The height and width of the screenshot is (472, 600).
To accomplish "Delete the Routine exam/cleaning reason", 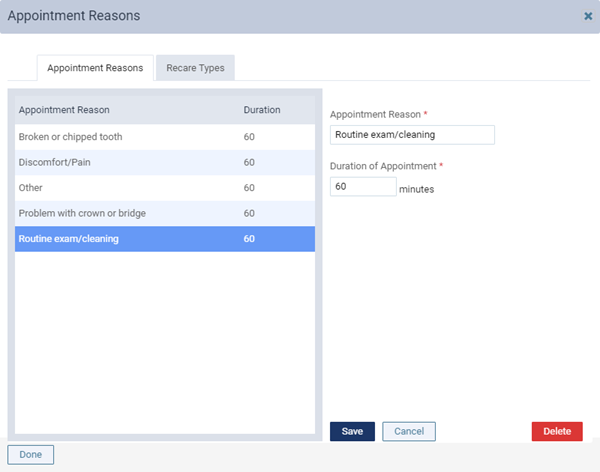I will coord(557,431).
